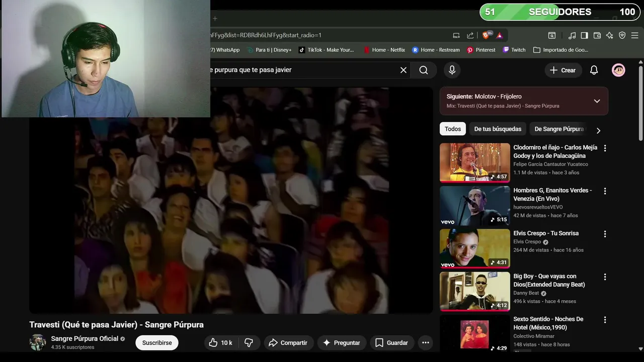The width and height of the screenshot is (644, 362).
Task: Expand the Siguiente mix playlist panel
Action: tap(597, 101)
